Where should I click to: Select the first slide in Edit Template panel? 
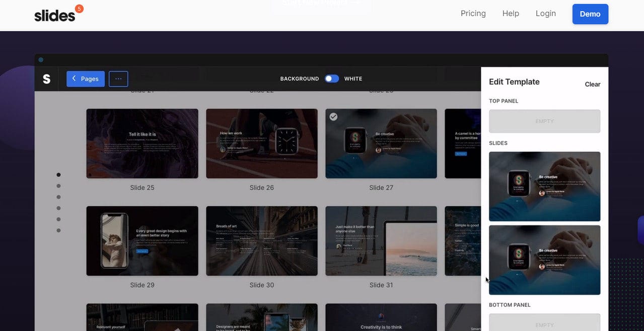[544, 187]
